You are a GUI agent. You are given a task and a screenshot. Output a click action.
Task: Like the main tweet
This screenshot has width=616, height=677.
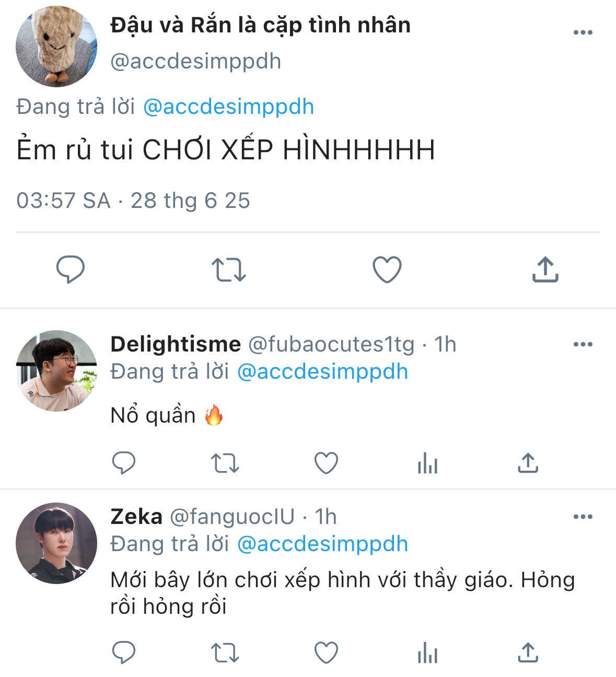pyautogui.click(x=387, y=270)
